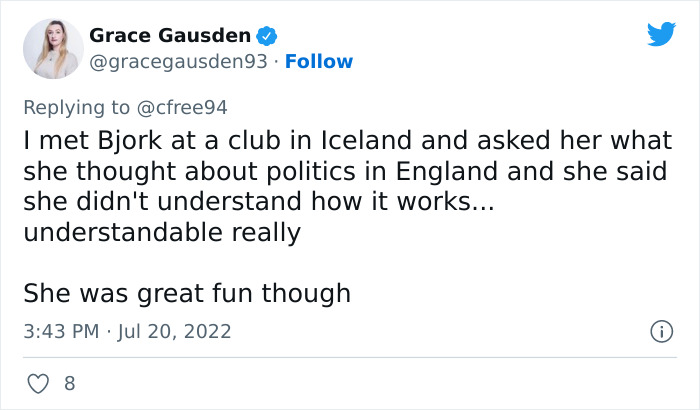Click the 3:43 PM timestamp
The image size is (700, 410).
tap(60, 330)
